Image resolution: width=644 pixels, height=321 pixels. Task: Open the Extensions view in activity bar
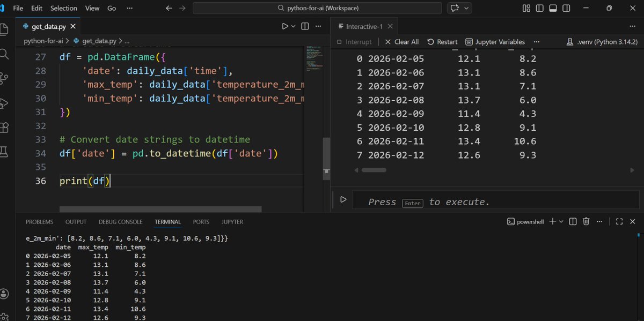pos(4,128)
